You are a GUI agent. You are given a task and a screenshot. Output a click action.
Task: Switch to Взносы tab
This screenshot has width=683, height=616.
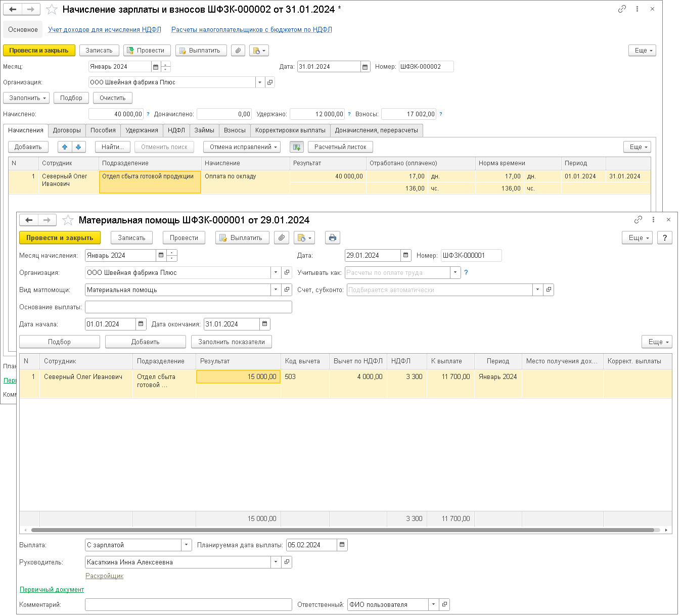[x=235, y=130]
